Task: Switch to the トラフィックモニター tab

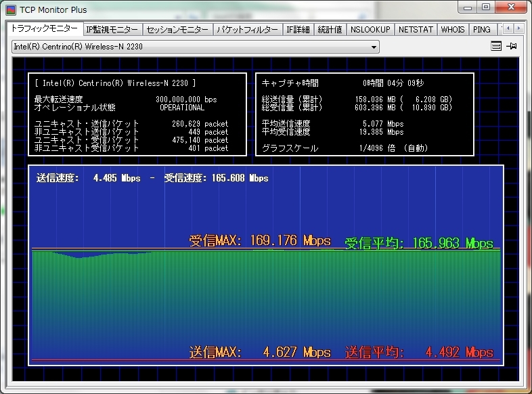Action: [44, 29]
